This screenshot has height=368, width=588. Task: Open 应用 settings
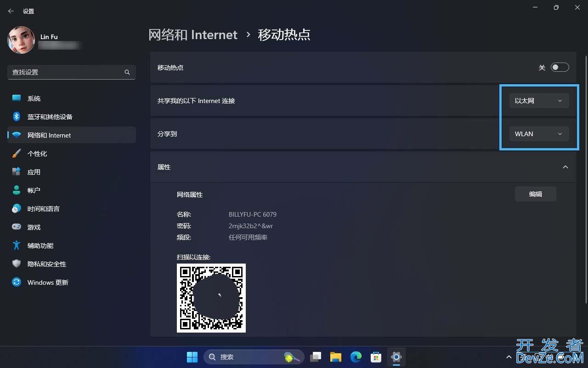72,172
